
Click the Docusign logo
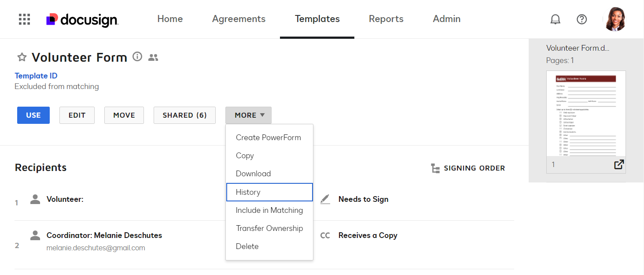pyautogui.click(x=82, y=19)
